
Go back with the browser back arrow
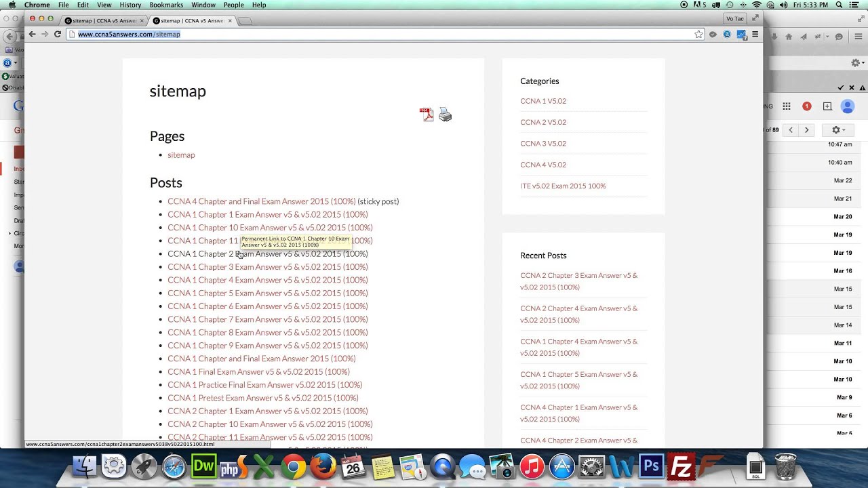(x=32, y=34)
